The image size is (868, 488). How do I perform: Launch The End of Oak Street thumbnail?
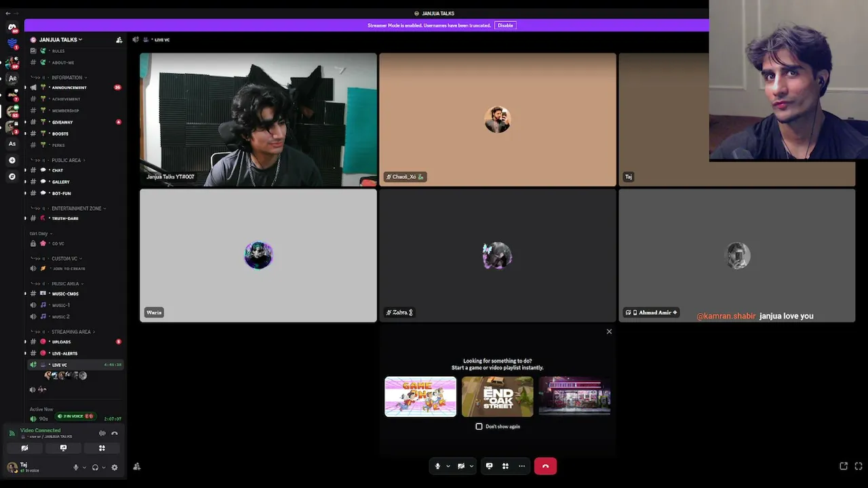pos(498,396)
